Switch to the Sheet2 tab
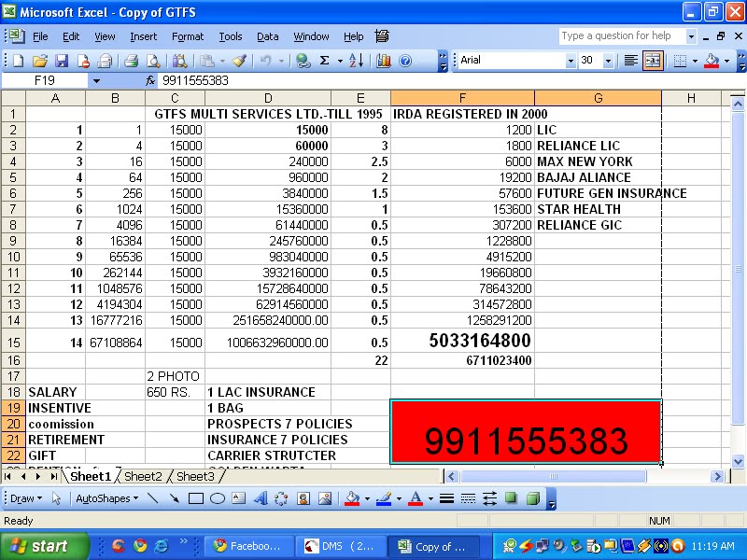 [143, 476]
